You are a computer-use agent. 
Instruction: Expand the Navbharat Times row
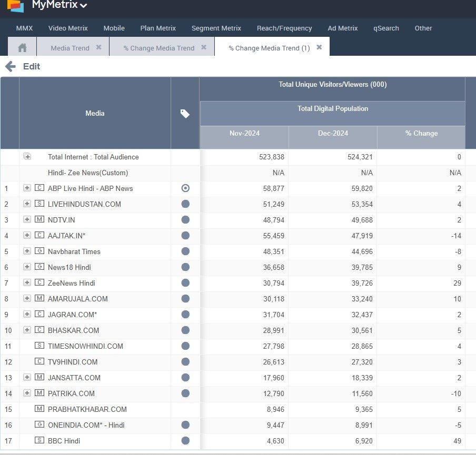pos(27,251)
